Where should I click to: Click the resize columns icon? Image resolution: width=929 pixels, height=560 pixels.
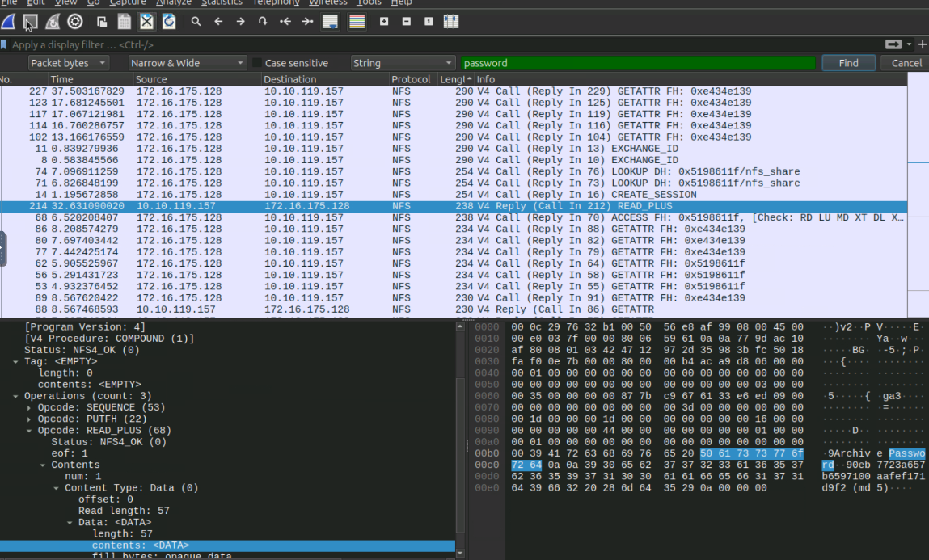451,22
